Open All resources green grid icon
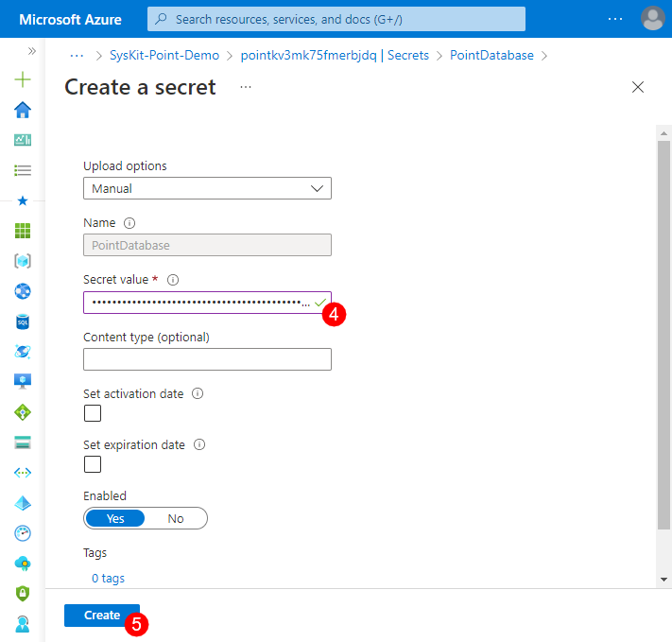 pos(23,231)
